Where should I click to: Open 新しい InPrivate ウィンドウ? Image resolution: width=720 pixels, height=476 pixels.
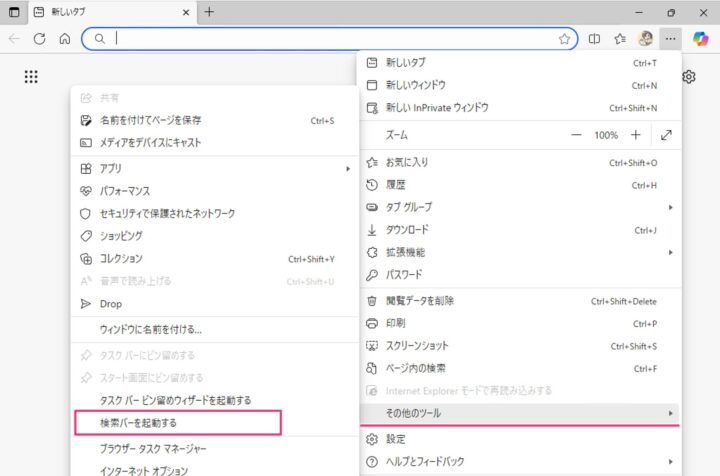tap(437, 108)
